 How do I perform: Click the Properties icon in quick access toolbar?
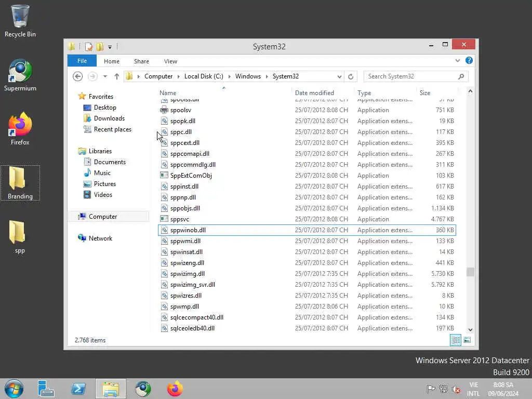click(88, 46)
